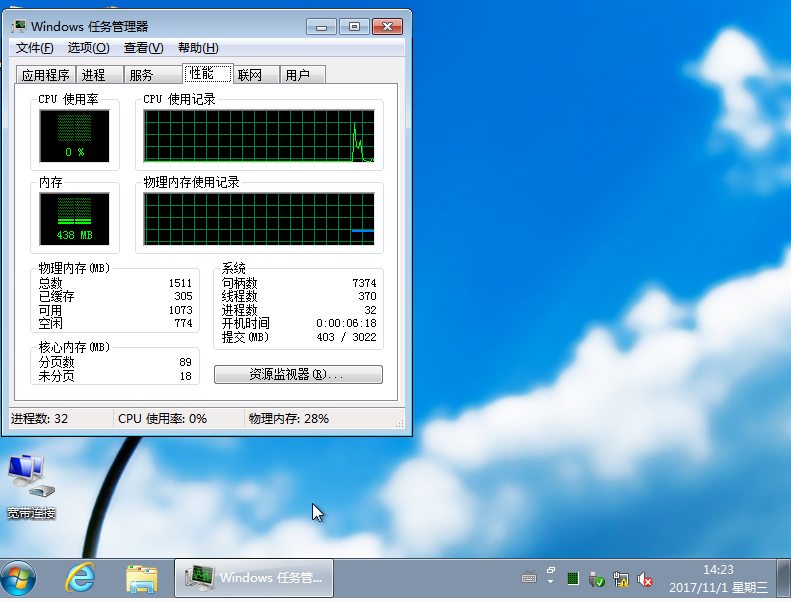Viewport: 791px width, 602px height.
Task: Click status bar CPU 使用率: 0%
Action: (162, 419)
